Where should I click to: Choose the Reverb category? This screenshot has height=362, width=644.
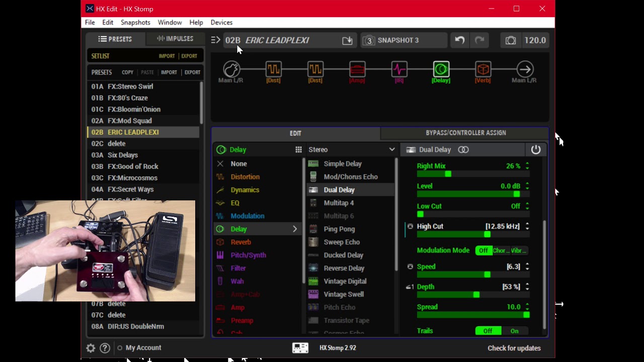[240, 242]
